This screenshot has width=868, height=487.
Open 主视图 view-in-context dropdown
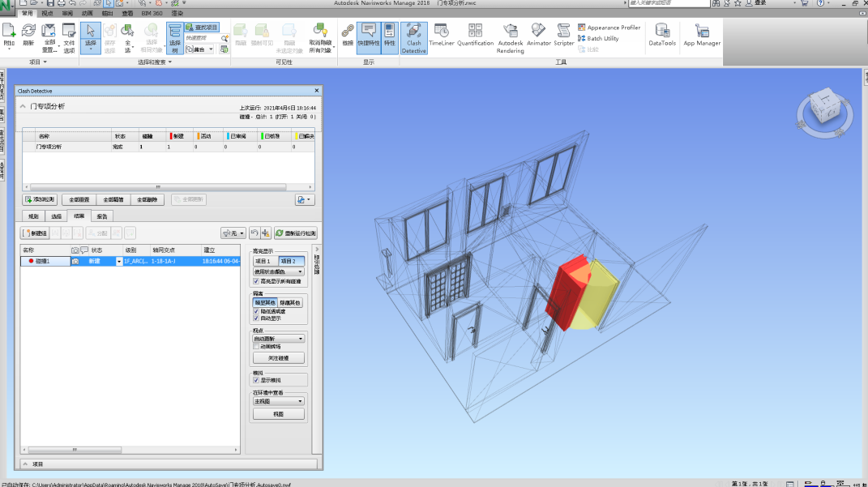[279, 401]
